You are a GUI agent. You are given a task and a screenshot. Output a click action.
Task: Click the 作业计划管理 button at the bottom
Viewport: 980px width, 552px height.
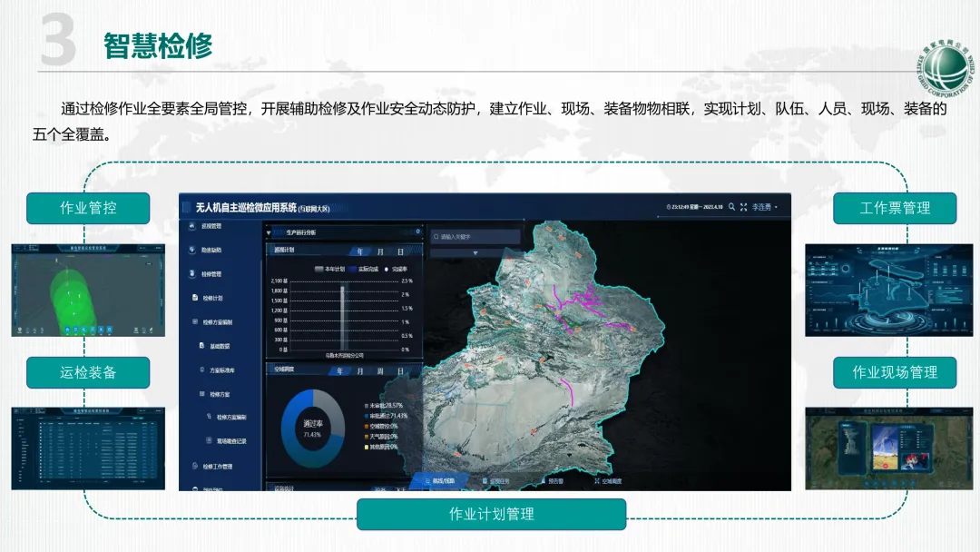(x=491, y=514)
